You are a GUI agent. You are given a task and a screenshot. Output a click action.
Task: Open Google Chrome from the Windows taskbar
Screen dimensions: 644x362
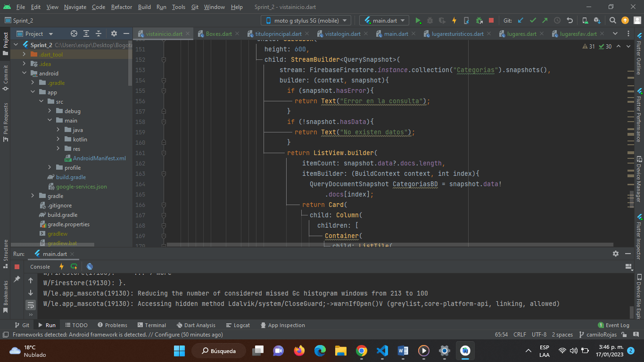[x=362, y=351]
